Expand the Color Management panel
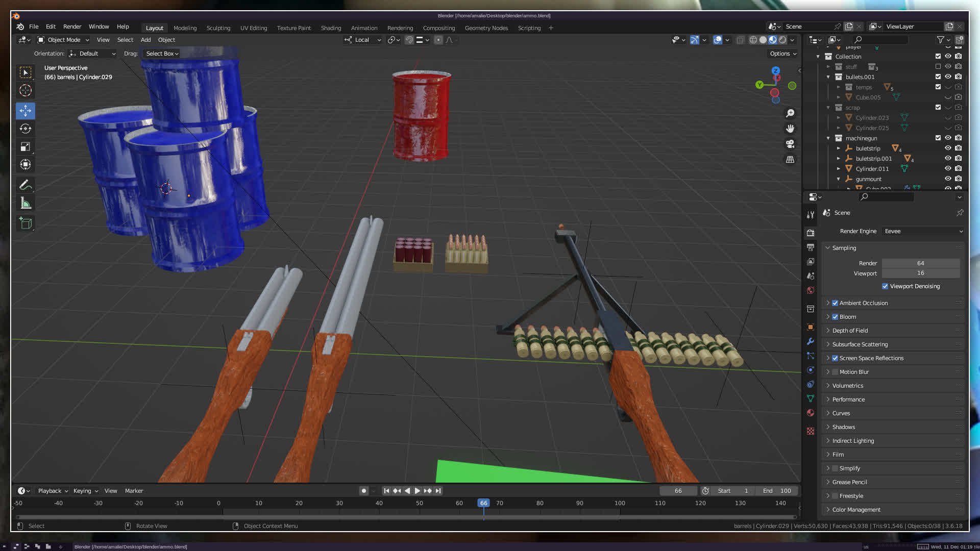Screen dimensions: 980x551 coord(856,510)
